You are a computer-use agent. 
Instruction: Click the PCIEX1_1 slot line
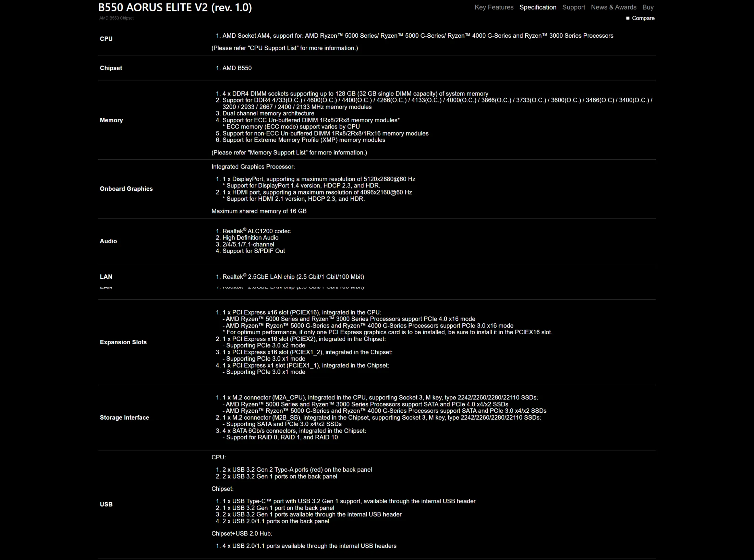(306, 365)
